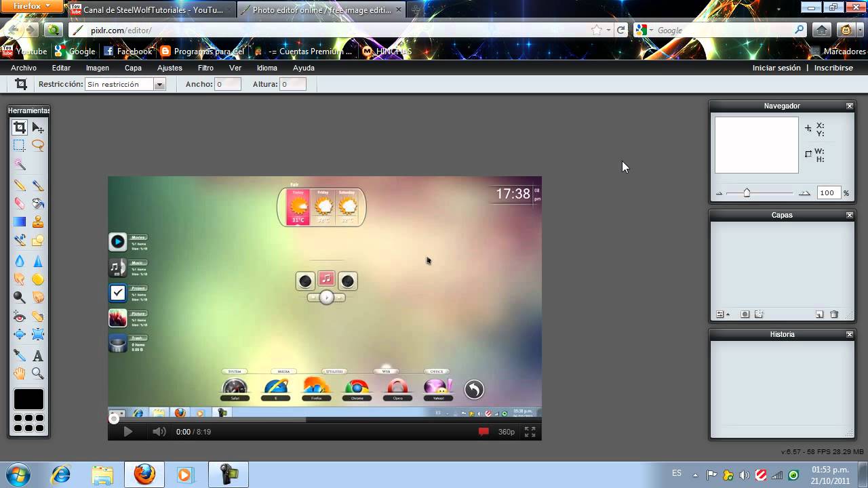Viewport: 868px width, 488px height.
Task: Open the Facebook bookmark
Action: click(x=127, y=52)
